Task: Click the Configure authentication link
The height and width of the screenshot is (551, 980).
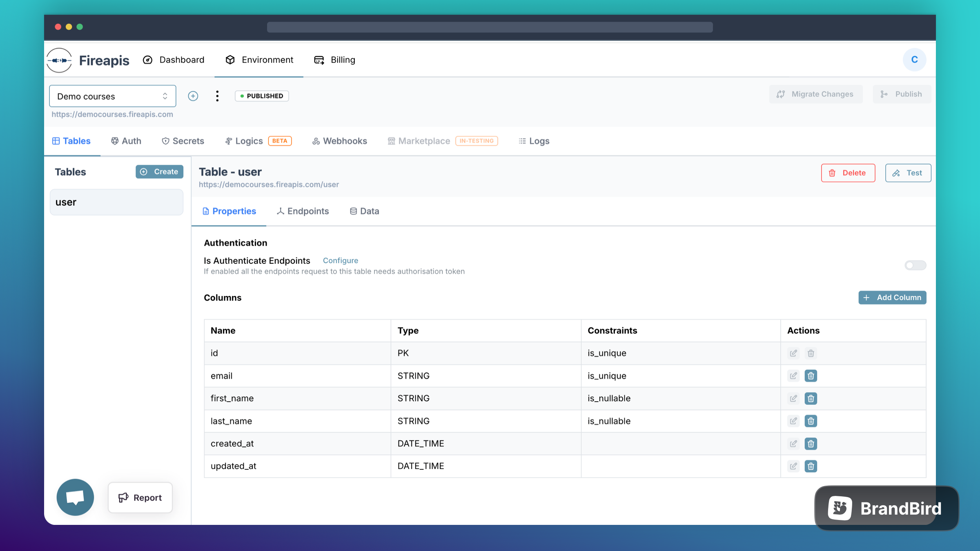Action: click(x=340, y=260)
